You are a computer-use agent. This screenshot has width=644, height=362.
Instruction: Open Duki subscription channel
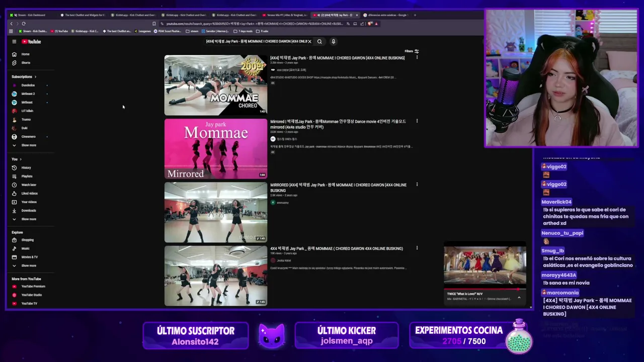(x=20, y=128)
